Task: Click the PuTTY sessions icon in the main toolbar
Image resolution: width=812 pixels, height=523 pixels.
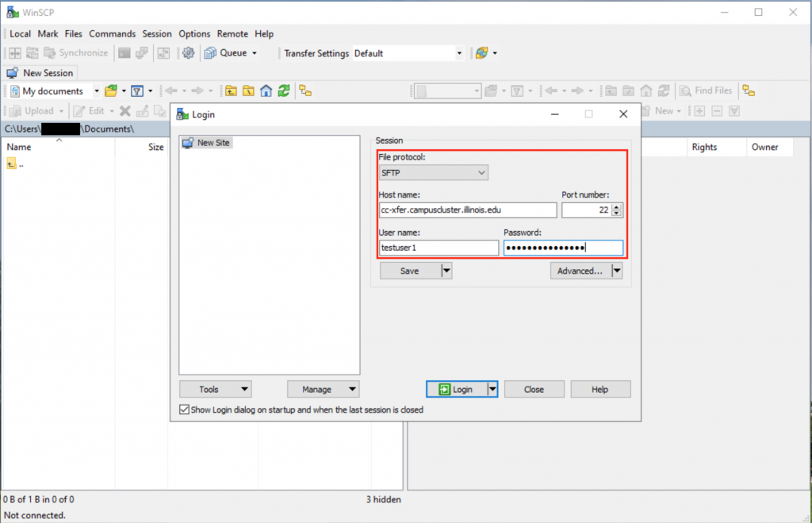Action: point(142,53)
